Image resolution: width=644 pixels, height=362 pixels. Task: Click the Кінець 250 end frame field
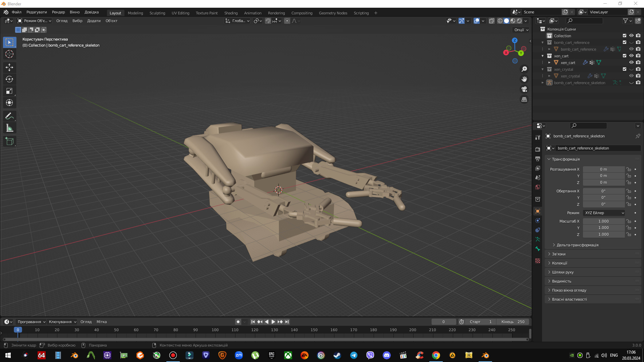click(513, 321)
